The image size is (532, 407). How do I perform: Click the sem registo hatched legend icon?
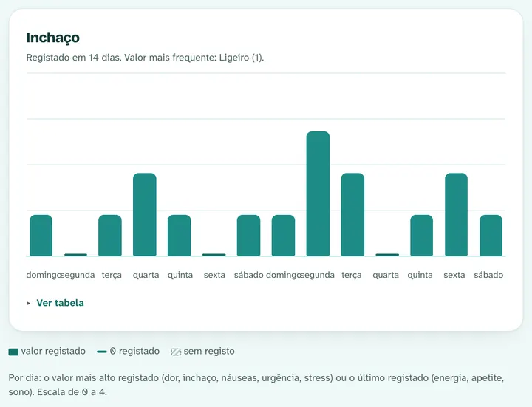(176, 352)
